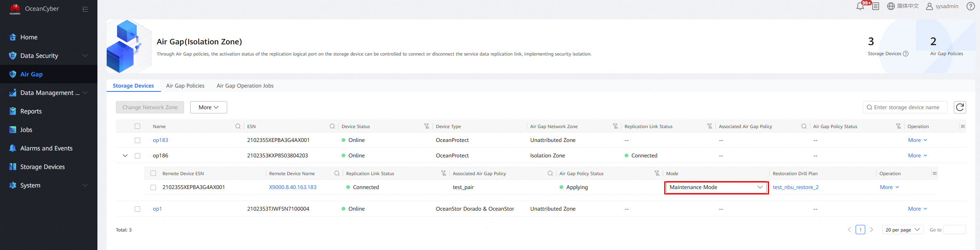The height and width of the screenshot is (250, 980).
Task: Switch language with the globe icon
Action: pos(891,6)
